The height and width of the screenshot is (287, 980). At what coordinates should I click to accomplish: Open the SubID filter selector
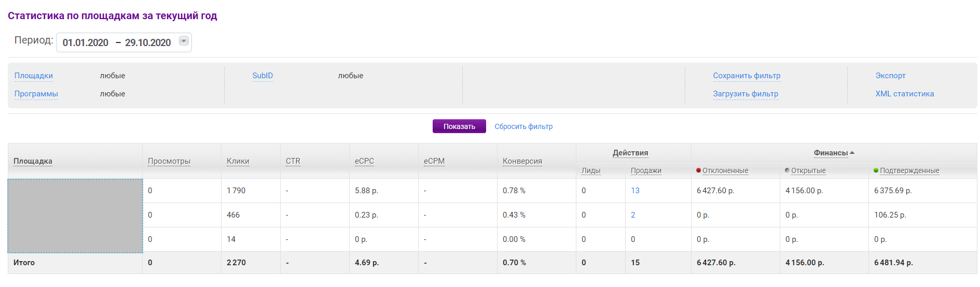tap(263, 76)
